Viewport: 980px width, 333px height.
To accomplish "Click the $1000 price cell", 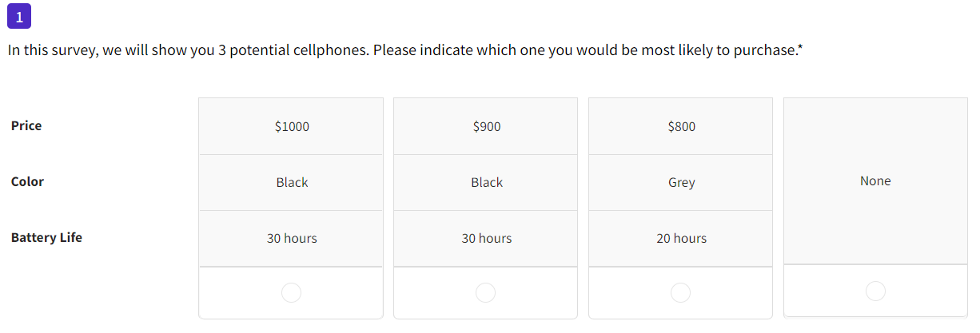I will 291,126.
